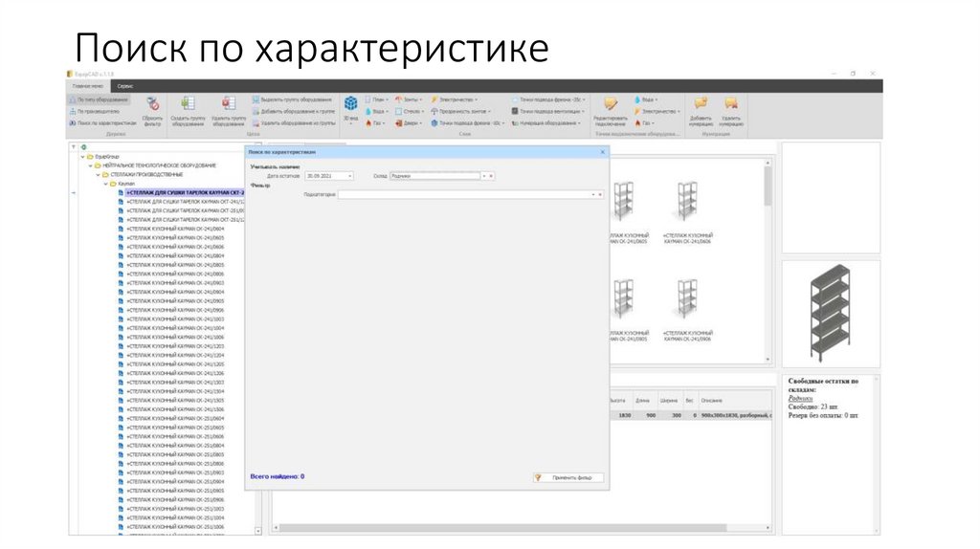The height and width of the screenshot is (549, 980).
Task: Open the Вода layer dropdown in Слои group
Action: (377, 111)
